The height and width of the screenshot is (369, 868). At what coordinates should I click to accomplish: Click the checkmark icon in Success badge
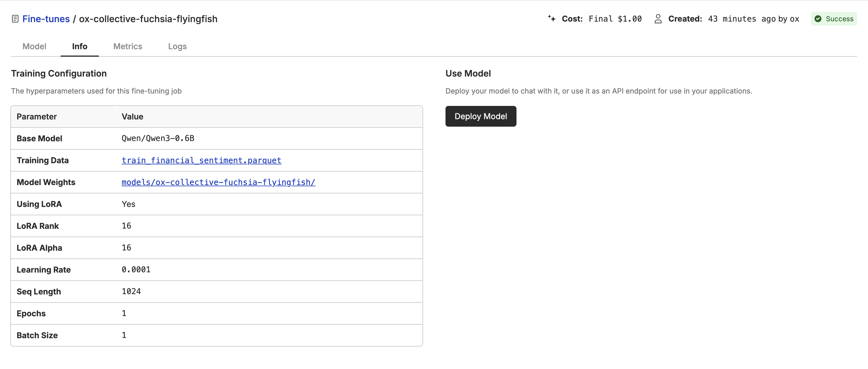click(818, 19)
